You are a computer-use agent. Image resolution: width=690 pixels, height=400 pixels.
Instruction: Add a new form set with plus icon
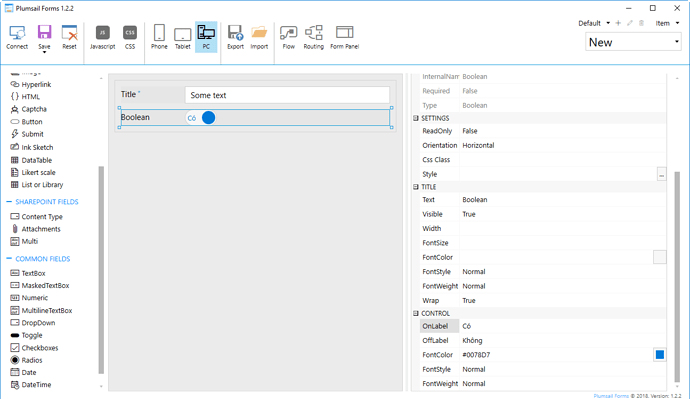point(618,23)
